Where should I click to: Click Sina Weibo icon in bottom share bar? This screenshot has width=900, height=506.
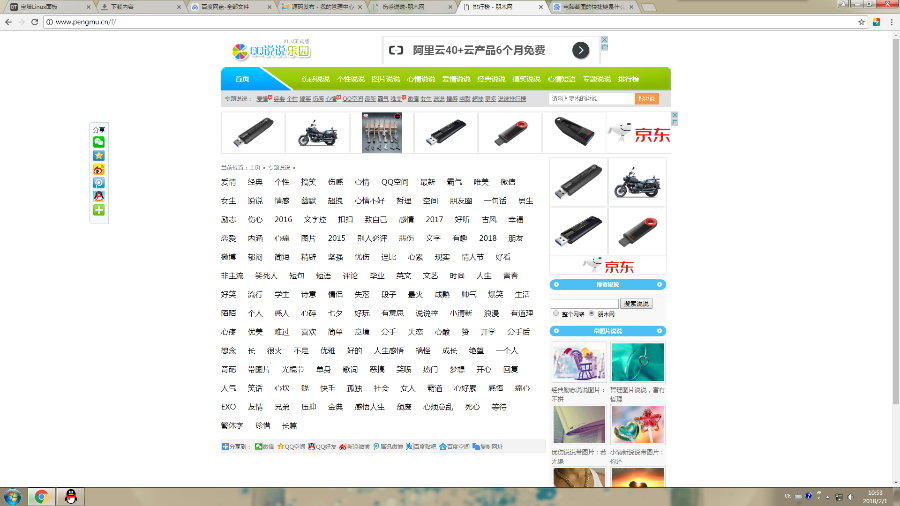point(343,446)
